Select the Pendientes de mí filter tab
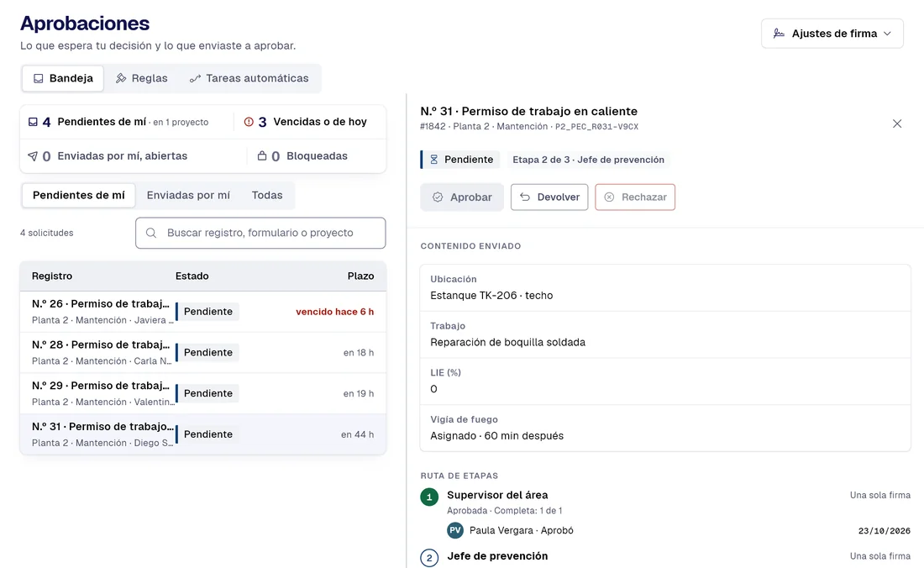Image resolution: width=924 pixels, height=568 pixels. tap(79, 195)
